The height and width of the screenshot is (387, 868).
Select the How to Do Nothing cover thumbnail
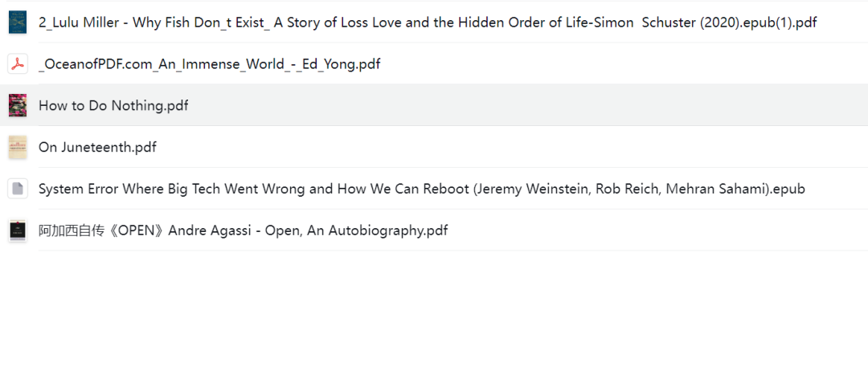click(x=18, y=106)
